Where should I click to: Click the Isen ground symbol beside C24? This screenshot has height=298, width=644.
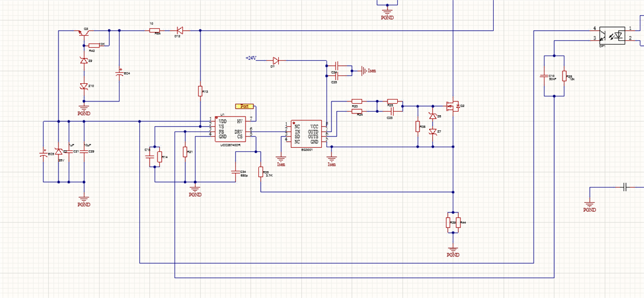point(369,71)
